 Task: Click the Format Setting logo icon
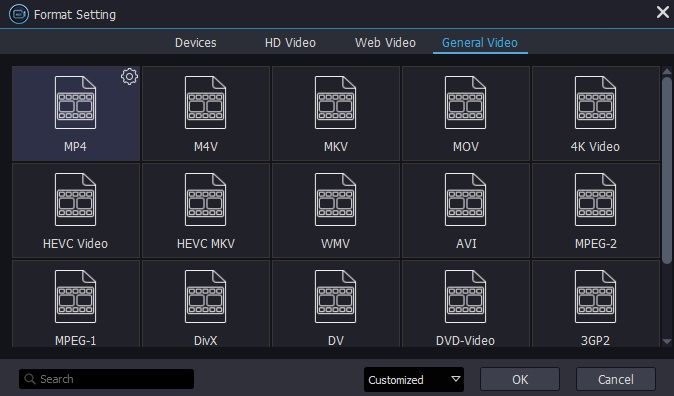click(x=19, y=14)
